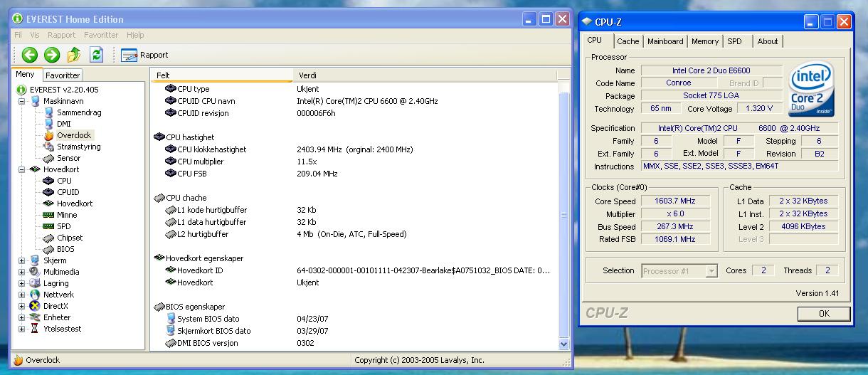Expand the Lagring tree node
868x375 pixels.
coord(21,283)
